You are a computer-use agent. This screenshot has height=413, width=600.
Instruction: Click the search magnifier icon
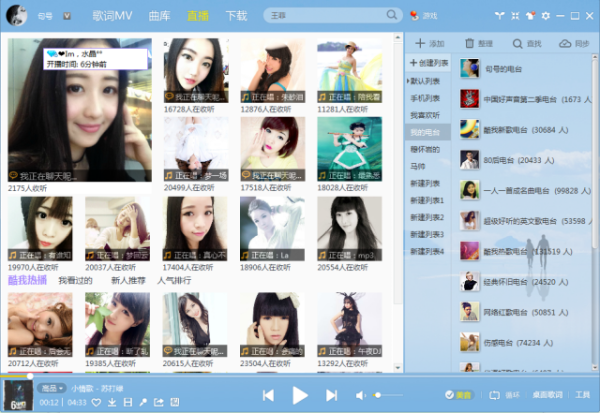pyautogui.click(x=391, y=15)
